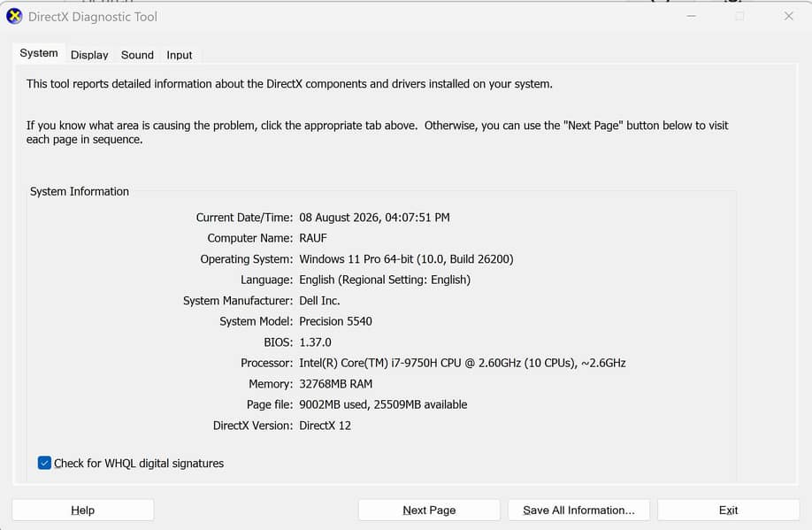Click the Help button

(x=83, y=510)
